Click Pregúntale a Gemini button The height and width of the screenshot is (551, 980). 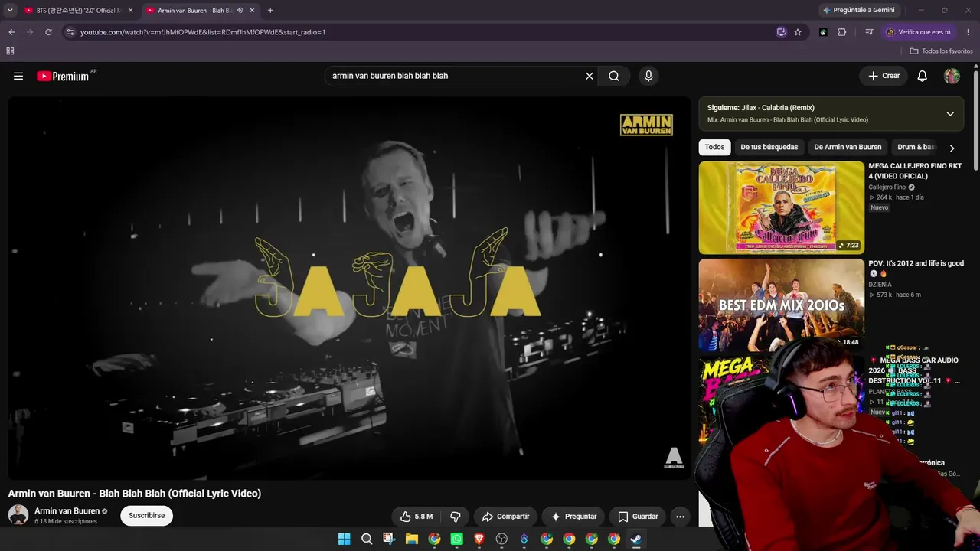pos(858,11)
